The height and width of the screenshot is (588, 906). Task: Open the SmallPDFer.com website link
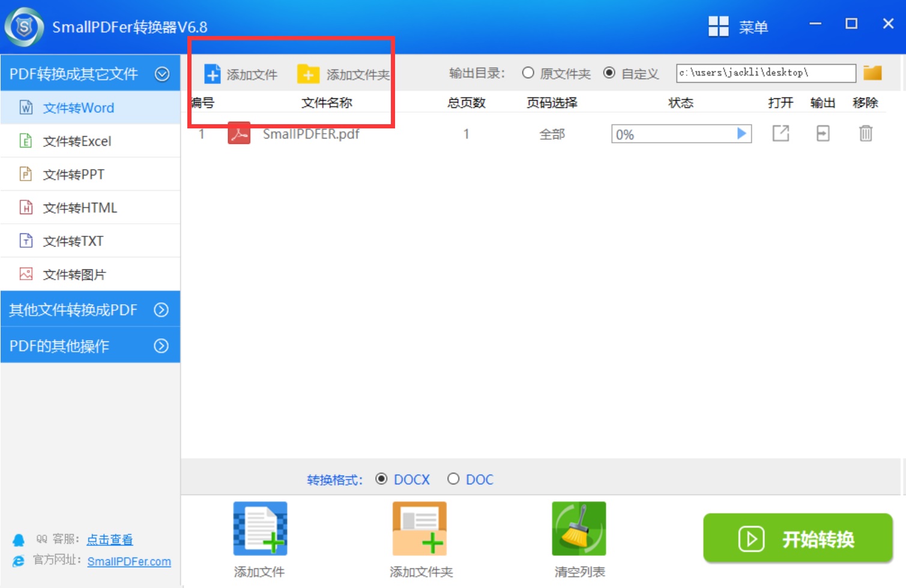pos(129,562)
